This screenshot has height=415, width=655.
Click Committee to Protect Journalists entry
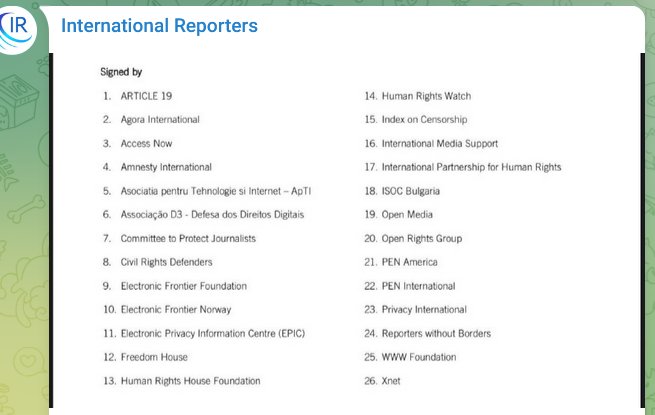tap(188, 239)
